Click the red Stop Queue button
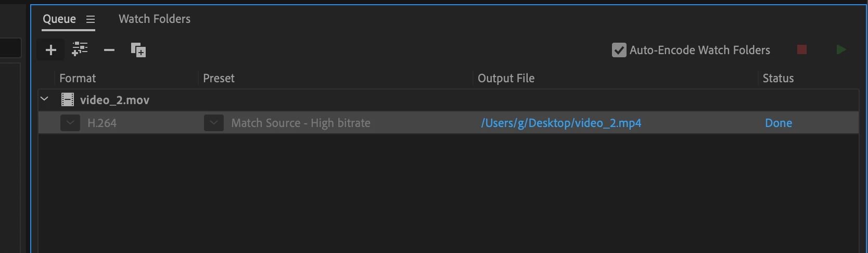This screenshot has height=253, width=868. [x=802, y=49]
